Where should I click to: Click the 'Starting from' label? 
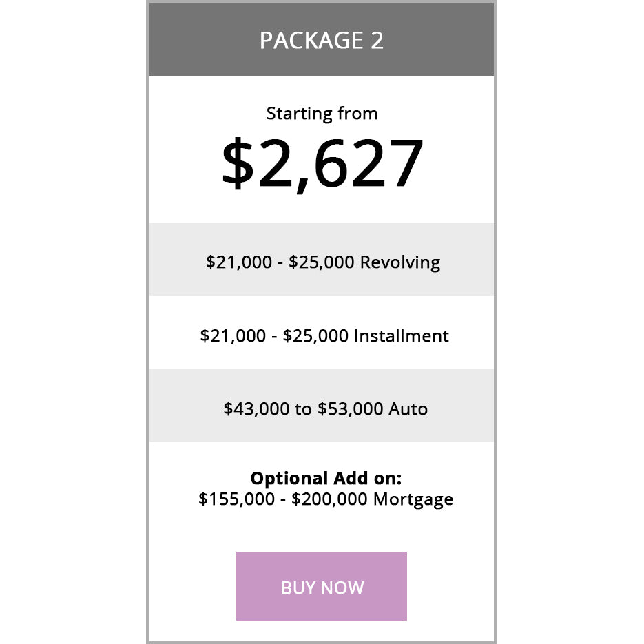pyautogui.click(x=322, y=113)
